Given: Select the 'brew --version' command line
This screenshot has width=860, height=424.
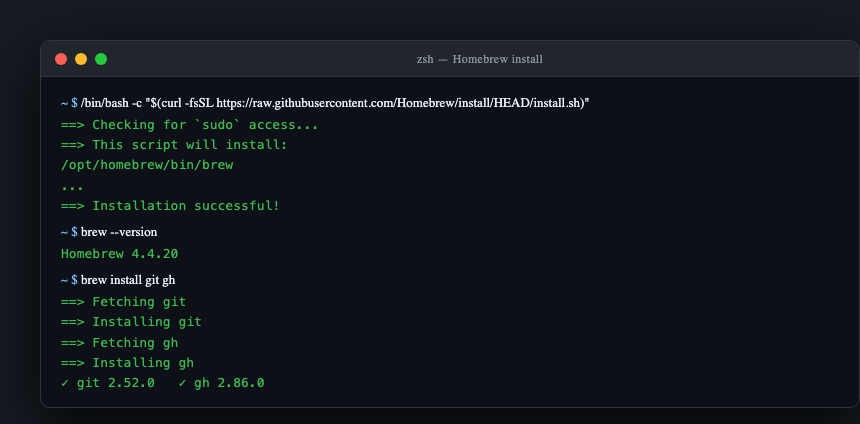Looking at the screenshot, I should tap(109, 232).
